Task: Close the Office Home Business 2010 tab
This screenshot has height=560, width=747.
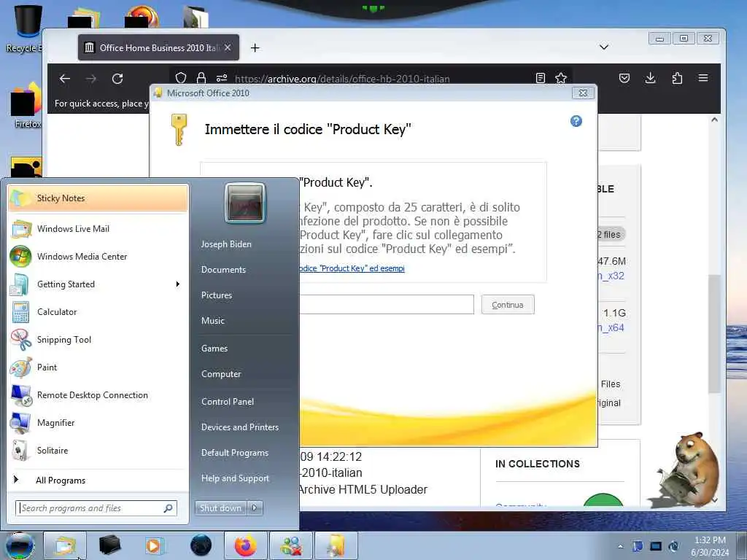Action: pos(228,47)
